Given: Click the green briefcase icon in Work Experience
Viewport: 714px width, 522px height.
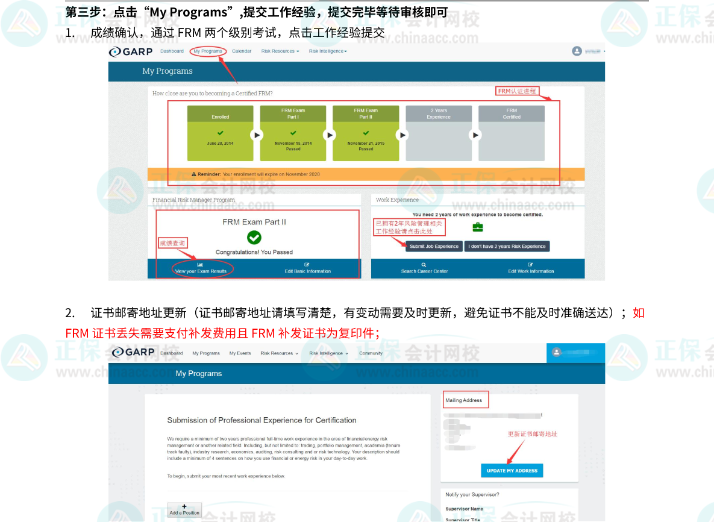Looking at the screenshot, I should (x=478, y=227).
